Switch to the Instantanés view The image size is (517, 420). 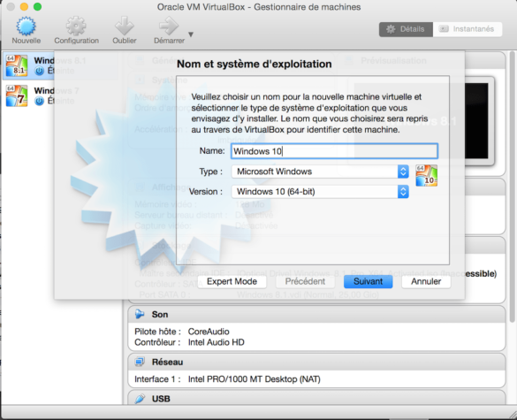pyautogui.click(x=468, y=29)
